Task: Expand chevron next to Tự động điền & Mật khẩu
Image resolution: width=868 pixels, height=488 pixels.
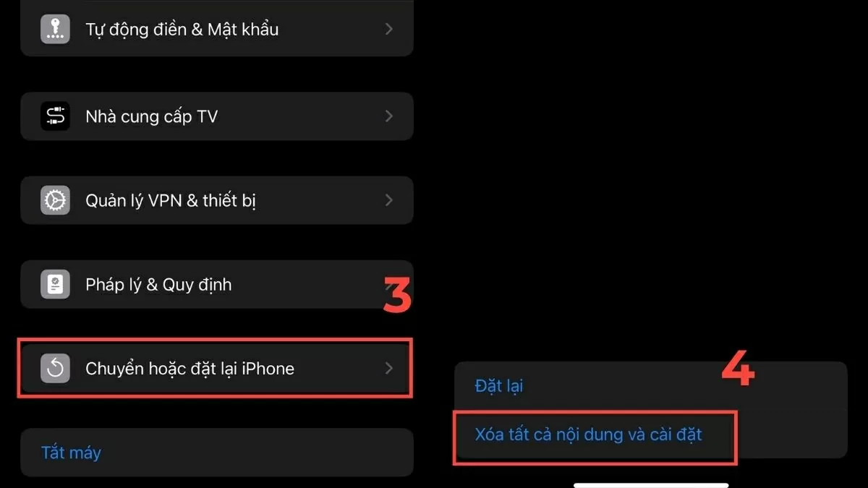Action: [x=388, y=29]
